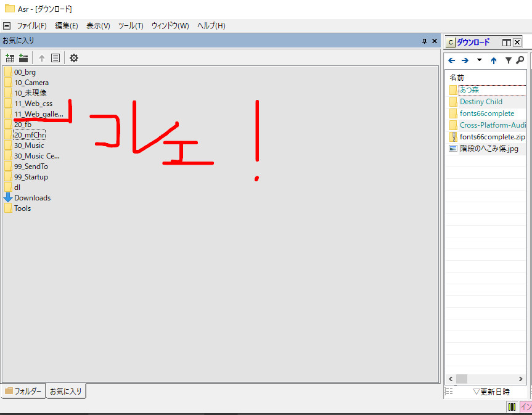Viewport: 532px width, 415px height.
Task: Select the 30_Music Ce... favorite
Action: [36, 156]
